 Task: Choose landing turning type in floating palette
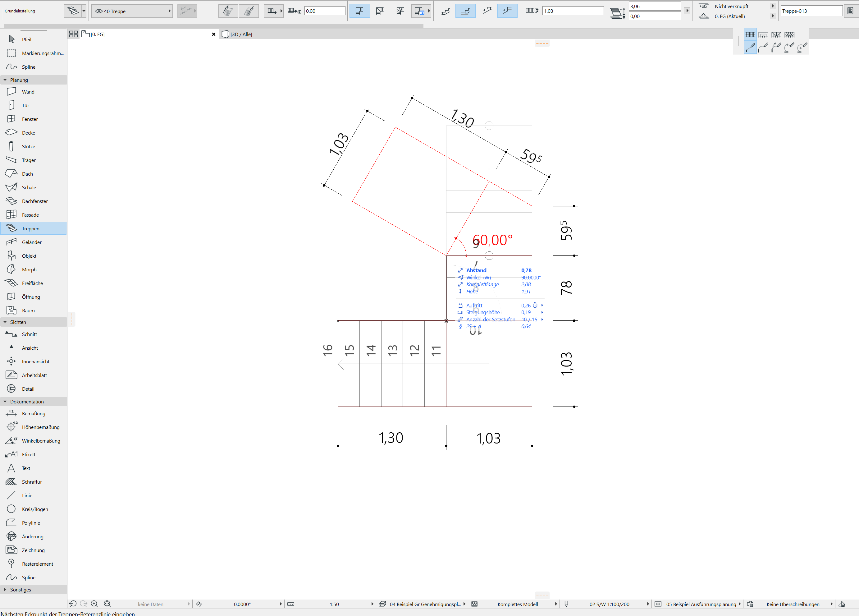pos(763,35)
